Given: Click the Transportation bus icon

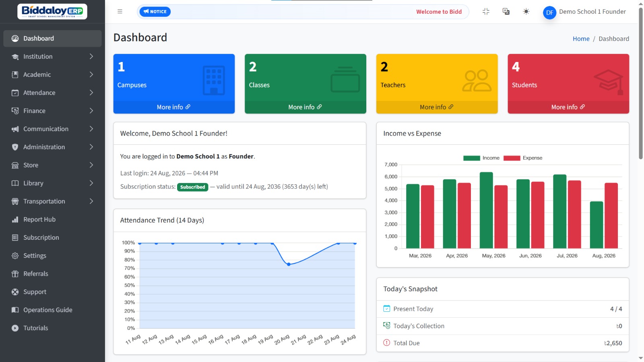Looking at the screenshot, I should point(15,202).
